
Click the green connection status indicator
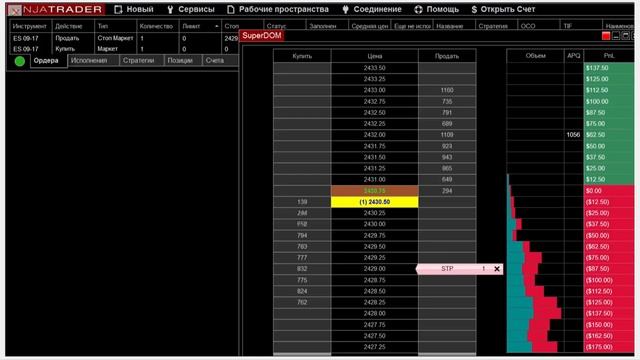click(20, 61)
